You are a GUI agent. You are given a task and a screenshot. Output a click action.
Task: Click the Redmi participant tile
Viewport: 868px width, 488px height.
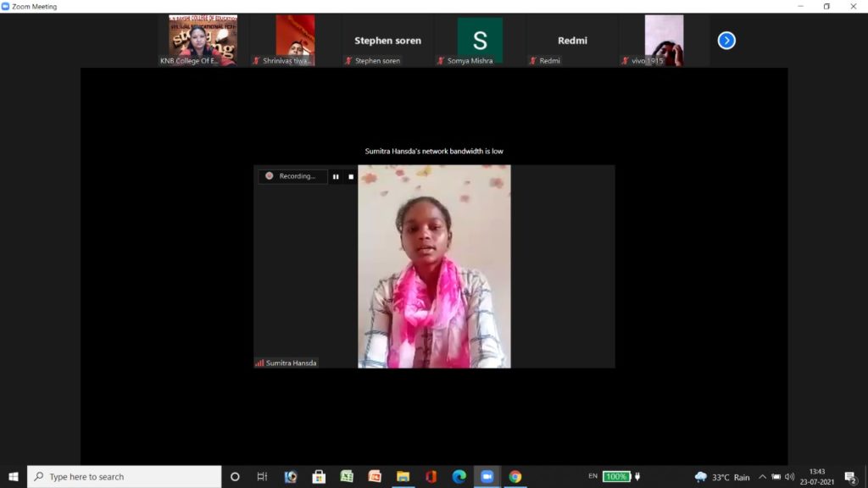pyautogui.click(x=572, y=40)
